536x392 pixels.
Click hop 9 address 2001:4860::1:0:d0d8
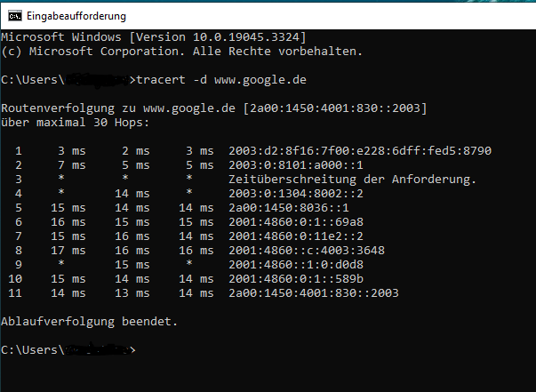pyautogui.click(x=296, y=265)
